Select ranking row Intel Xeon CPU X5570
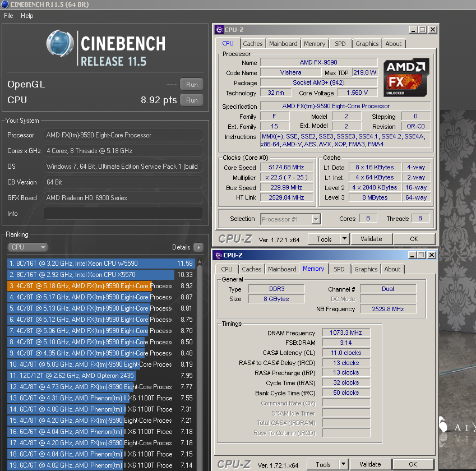 coord(101,275)
